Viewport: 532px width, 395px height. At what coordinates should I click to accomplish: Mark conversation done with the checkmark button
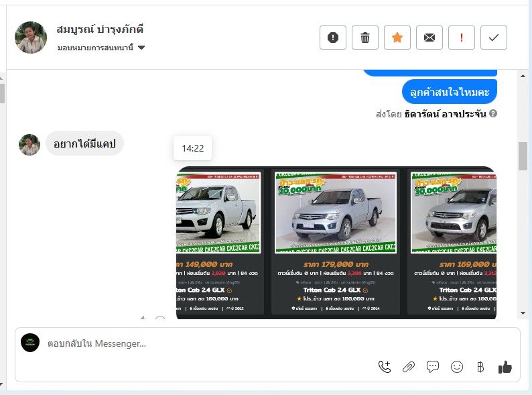[494, 38]
